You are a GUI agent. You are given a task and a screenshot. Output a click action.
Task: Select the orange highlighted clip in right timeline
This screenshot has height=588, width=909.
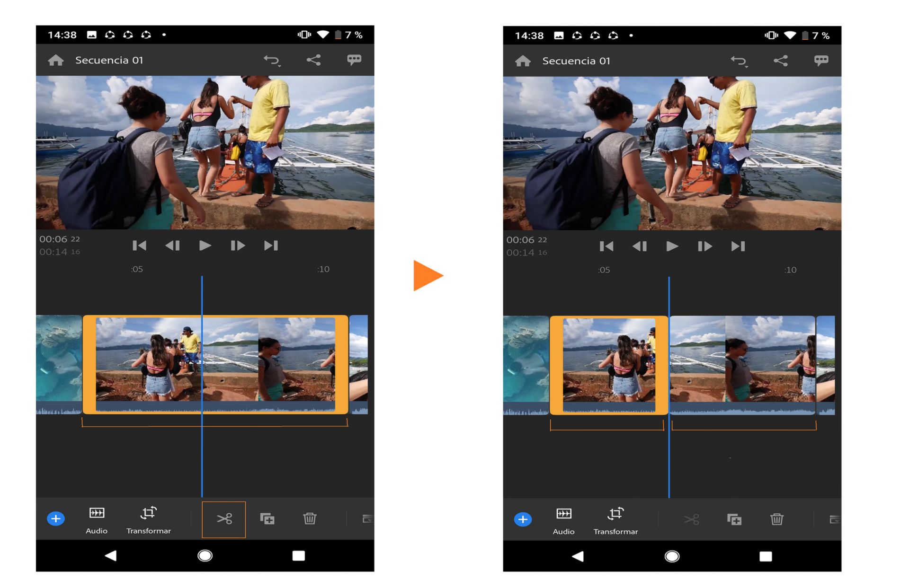pos(609,365)
